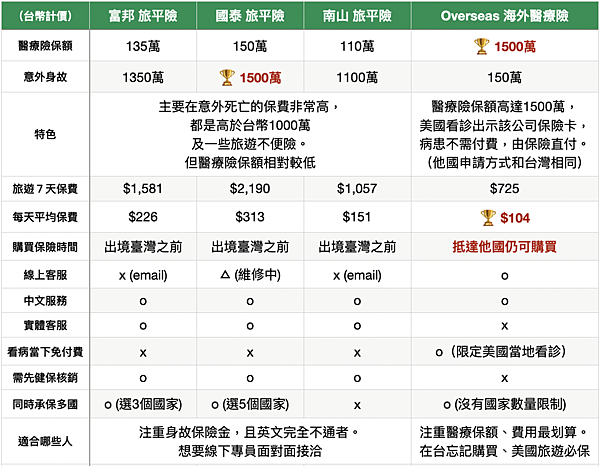Select the 南山 旅平險 column header
This screenshot has width=600, height=466.
[357, 16]
